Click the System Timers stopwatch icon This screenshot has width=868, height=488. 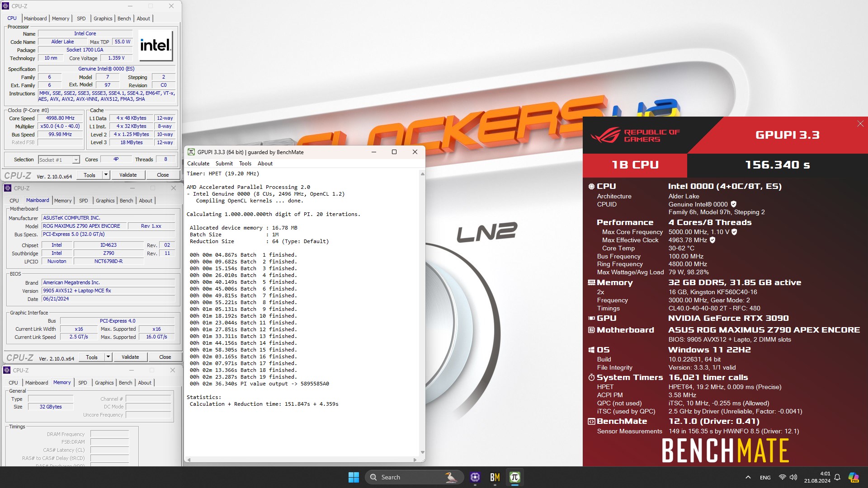click(x=591, y=377)
